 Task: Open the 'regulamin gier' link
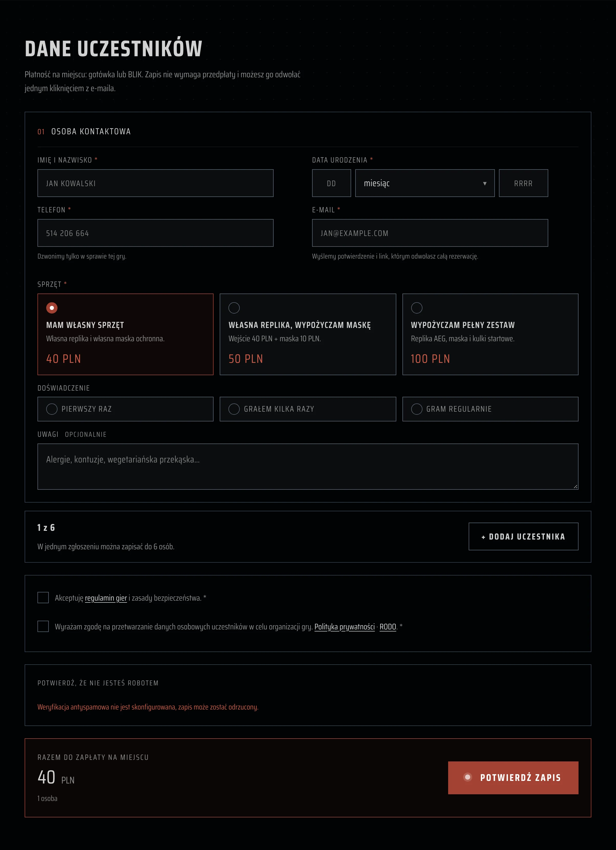(x=106, y=598)
